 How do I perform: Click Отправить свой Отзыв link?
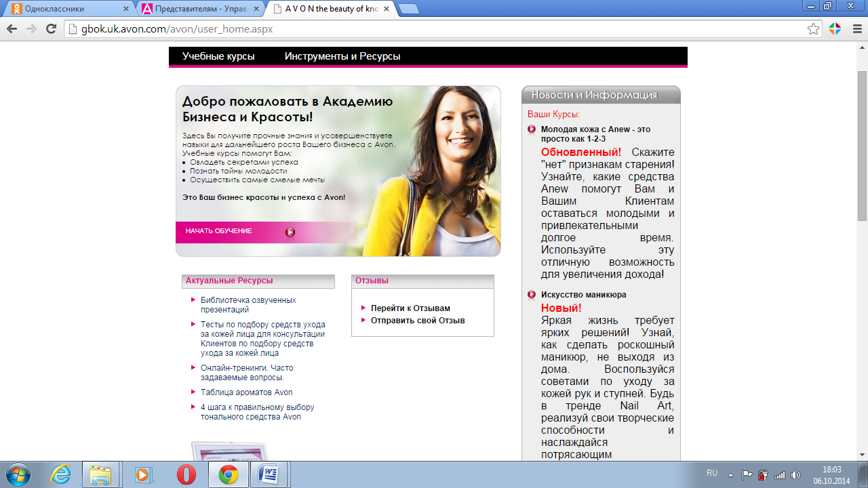418,321
